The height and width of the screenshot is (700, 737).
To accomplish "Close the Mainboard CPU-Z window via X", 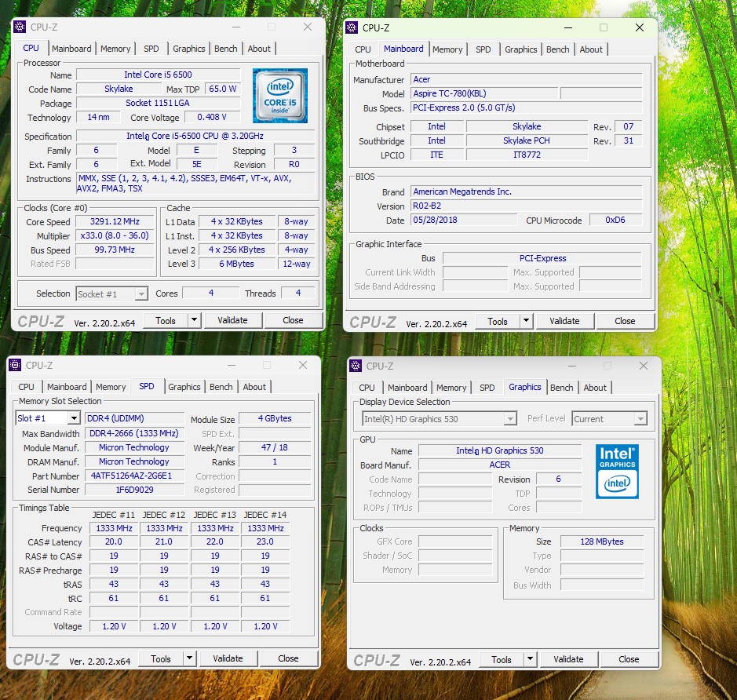I will click(640, 27).
